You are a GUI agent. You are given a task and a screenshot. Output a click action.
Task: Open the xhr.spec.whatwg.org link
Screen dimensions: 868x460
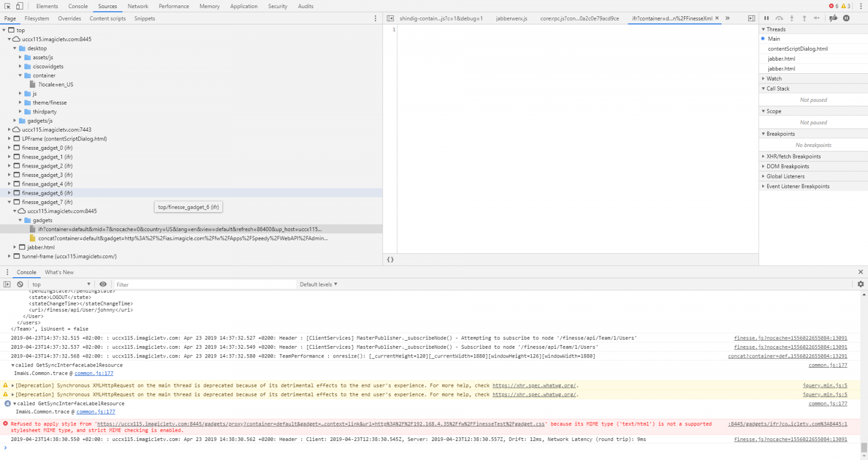click(534, 386)
